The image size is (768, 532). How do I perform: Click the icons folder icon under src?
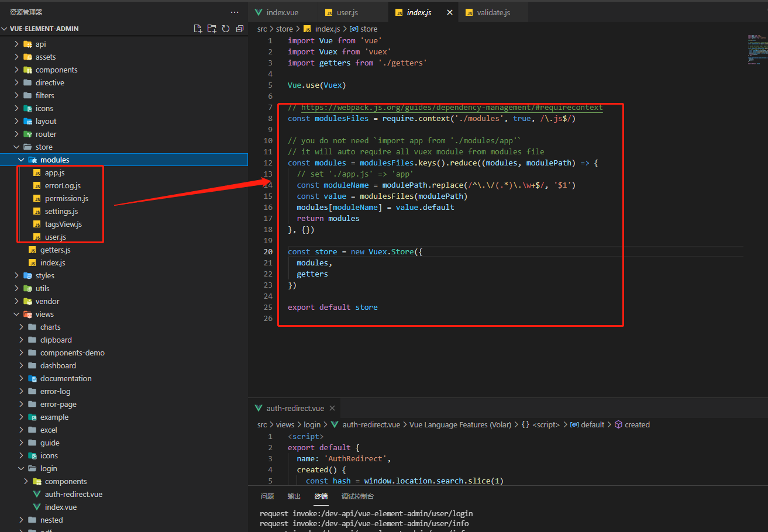click(27, 108)
